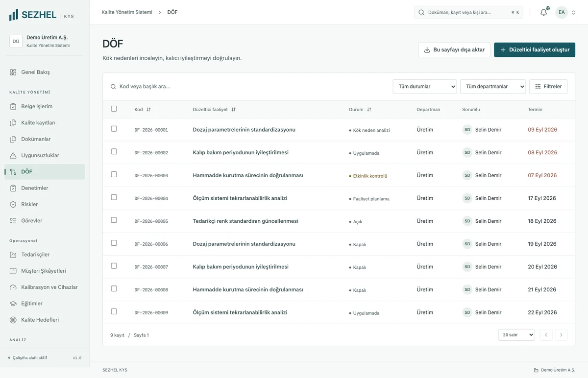Click Düzeltici faaliyet oluştur button

point(535,50)
